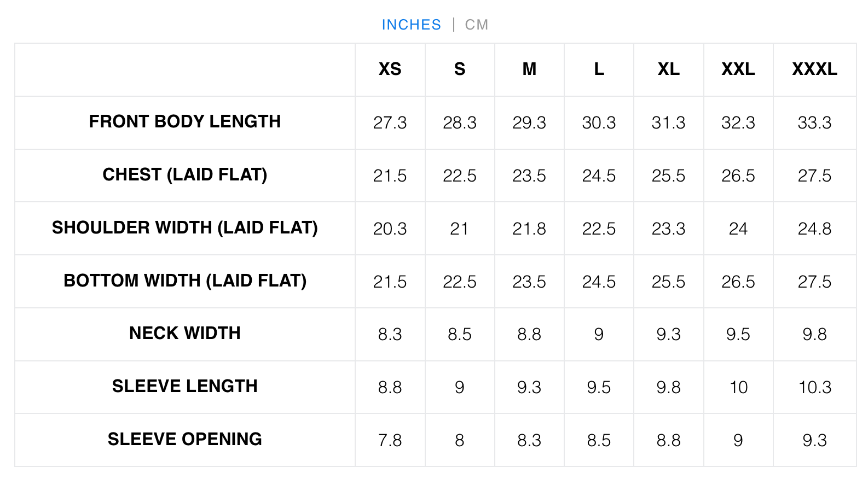This screenshot has height=491, width=868.
Task: Click the 33.3 front body length value
Action: tap(814, 122)
